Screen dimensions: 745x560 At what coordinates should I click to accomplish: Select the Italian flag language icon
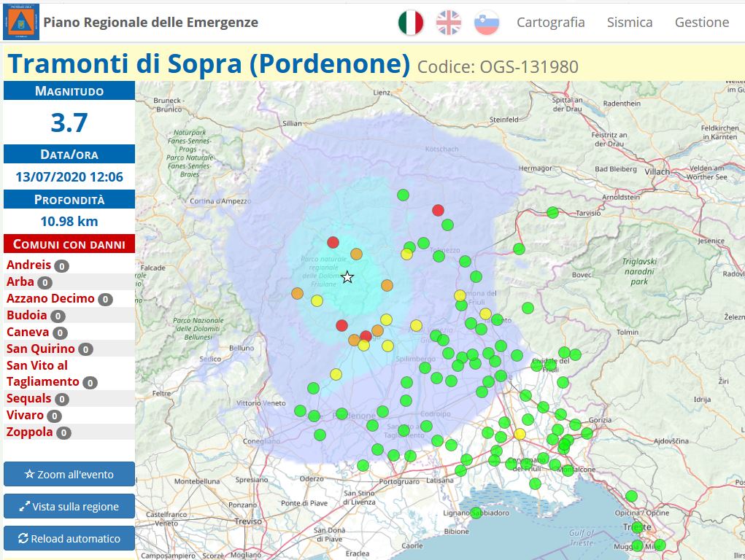point(411,22)
